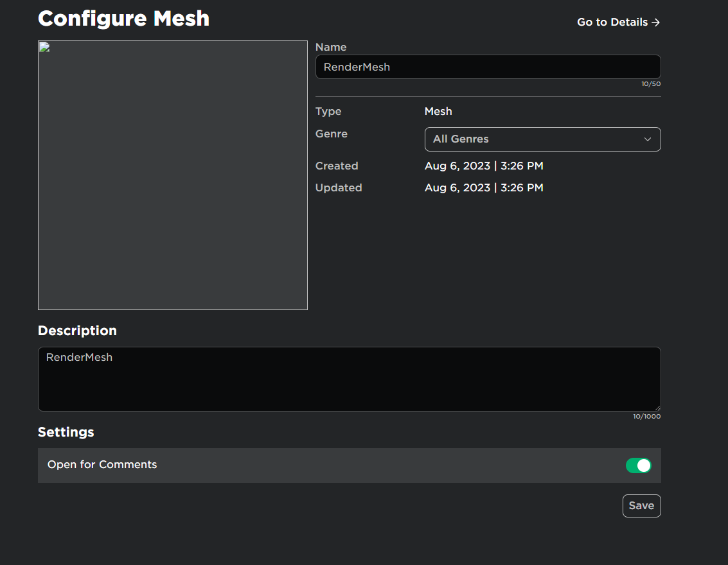Click the Mesh type value
Image resolution: width=728 pixels, height=565 pixels.
click(x=438, y=111)
